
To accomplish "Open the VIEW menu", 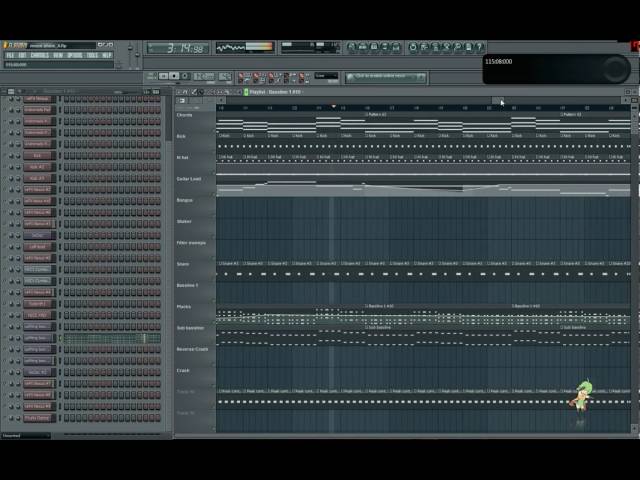I will pos(58,55).
